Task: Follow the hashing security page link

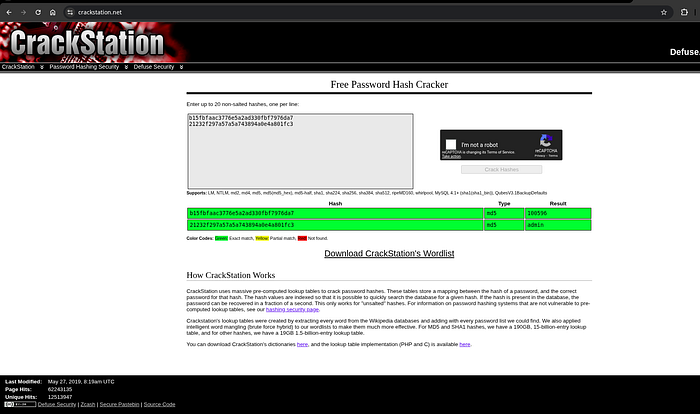Action: click(x=292, y=309)
